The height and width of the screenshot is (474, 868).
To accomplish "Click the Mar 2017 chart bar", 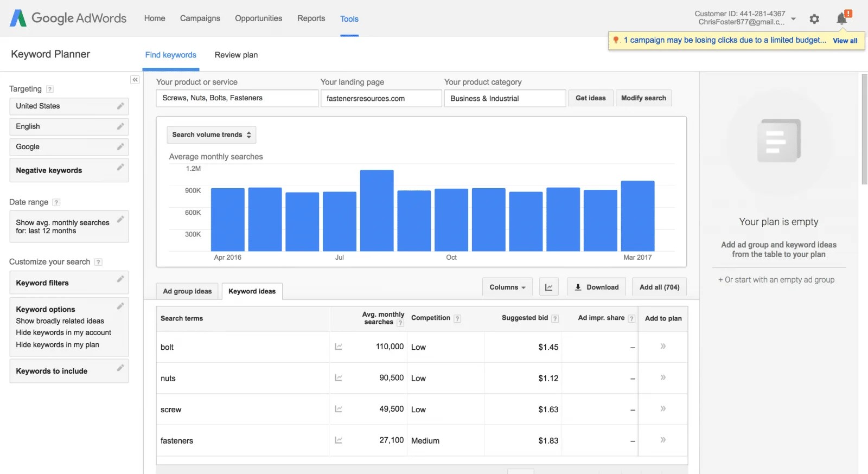I will click(638, 216).
